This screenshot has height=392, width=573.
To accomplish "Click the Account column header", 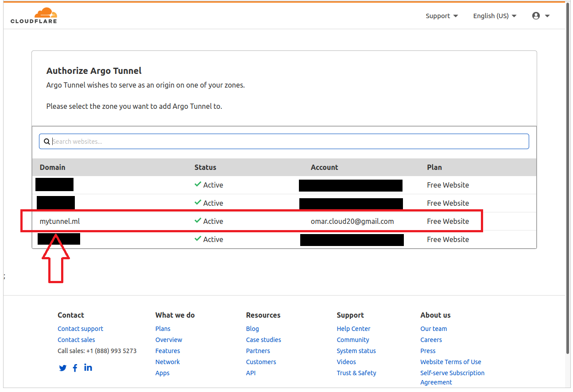I will tap(324, 167).
